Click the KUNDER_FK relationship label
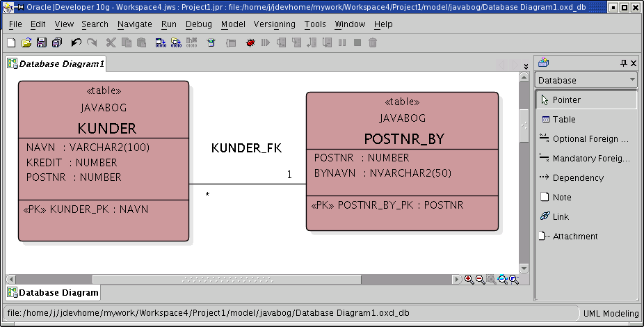The image size is (644, 327). (x=246, y=148)
